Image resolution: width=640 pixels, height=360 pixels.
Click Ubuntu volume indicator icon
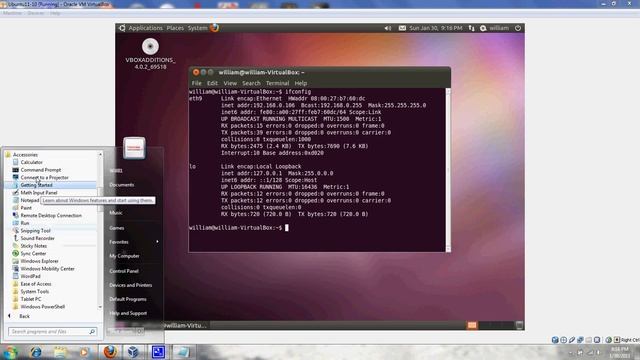387,28
